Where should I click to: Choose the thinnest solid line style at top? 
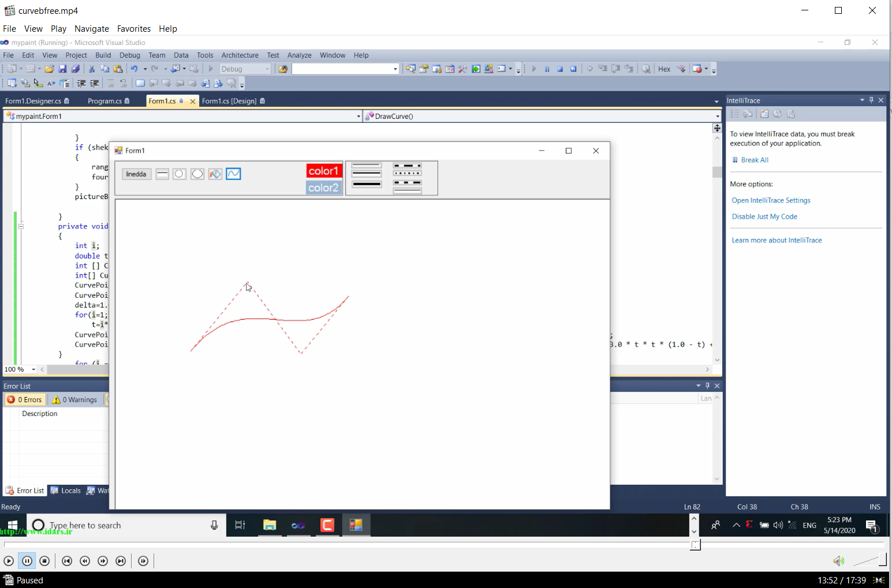[367, 165]
